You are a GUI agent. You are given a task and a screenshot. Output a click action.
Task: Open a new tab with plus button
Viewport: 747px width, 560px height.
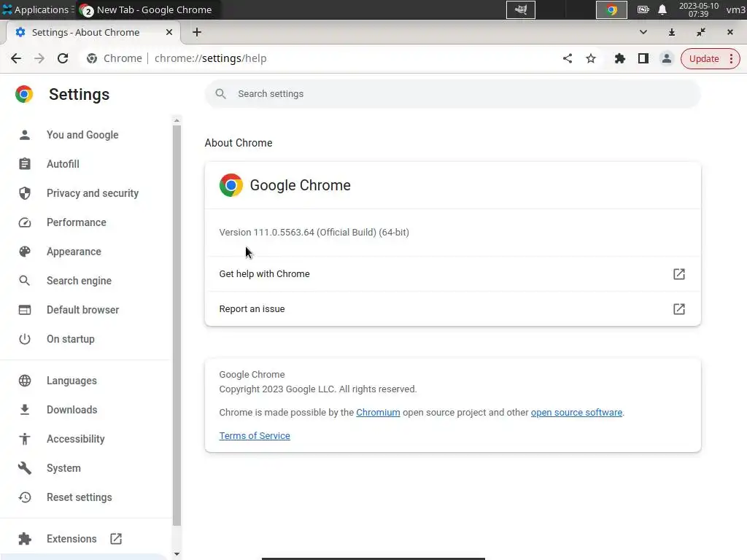[x=197, y=32]
